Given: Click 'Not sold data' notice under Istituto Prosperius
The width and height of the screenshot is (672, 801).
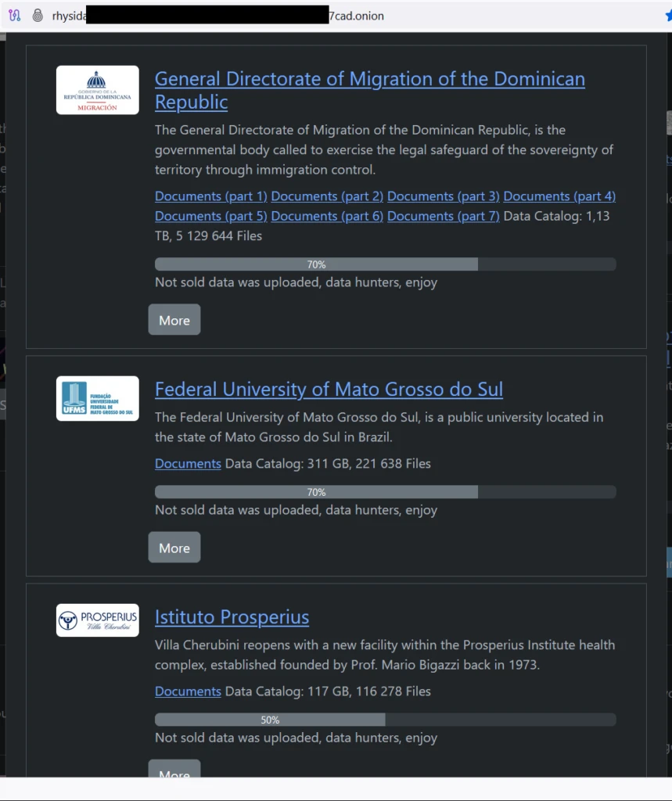Looking at the screenshot, I should pos(296,738).
